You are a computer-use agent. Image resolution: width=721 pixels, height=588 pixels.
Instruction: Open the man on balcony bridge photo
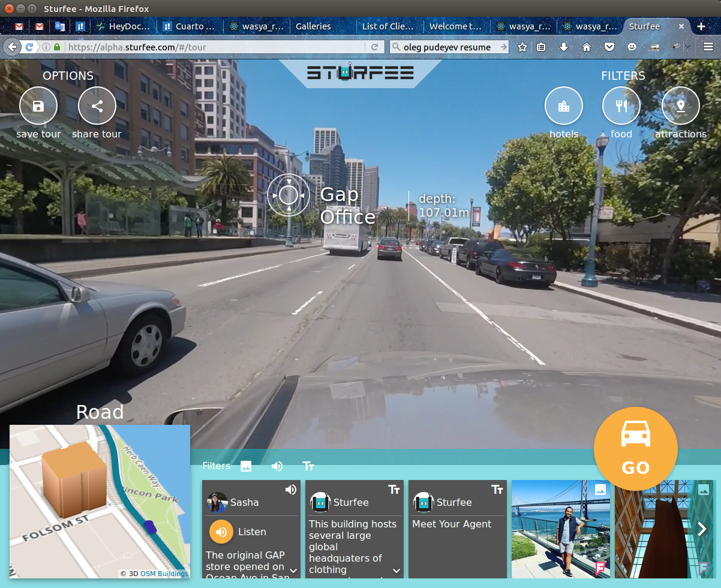[560, 529]
